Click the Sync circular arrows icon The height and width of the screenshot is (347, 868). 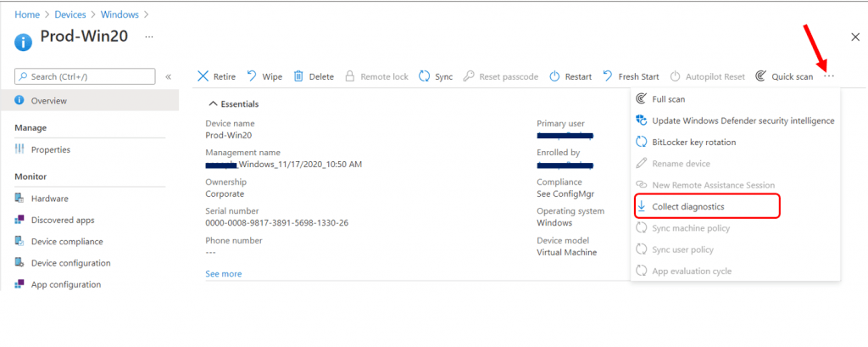click(425, 76)
